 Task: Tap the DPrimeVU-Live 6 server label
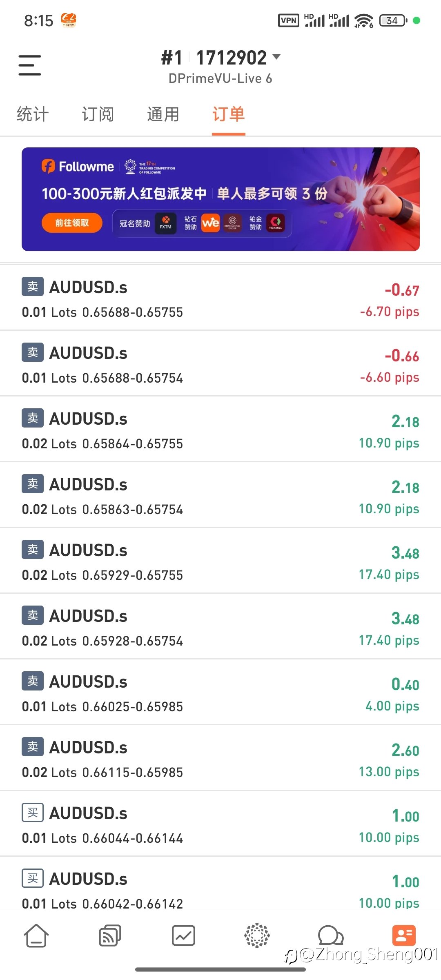click(220, 79)
